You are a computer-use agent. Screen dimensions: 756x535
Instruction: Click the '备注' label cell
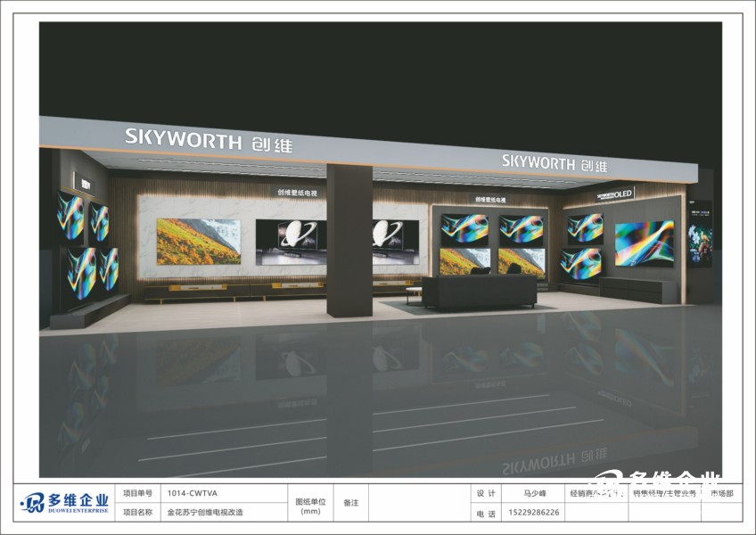pyautogui.click(x=351, y=503)
